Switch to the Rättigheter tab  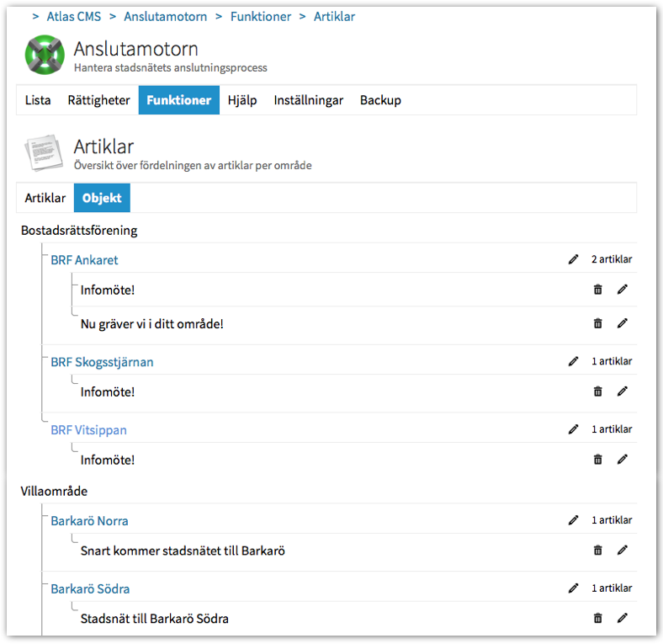pos(98,100)
